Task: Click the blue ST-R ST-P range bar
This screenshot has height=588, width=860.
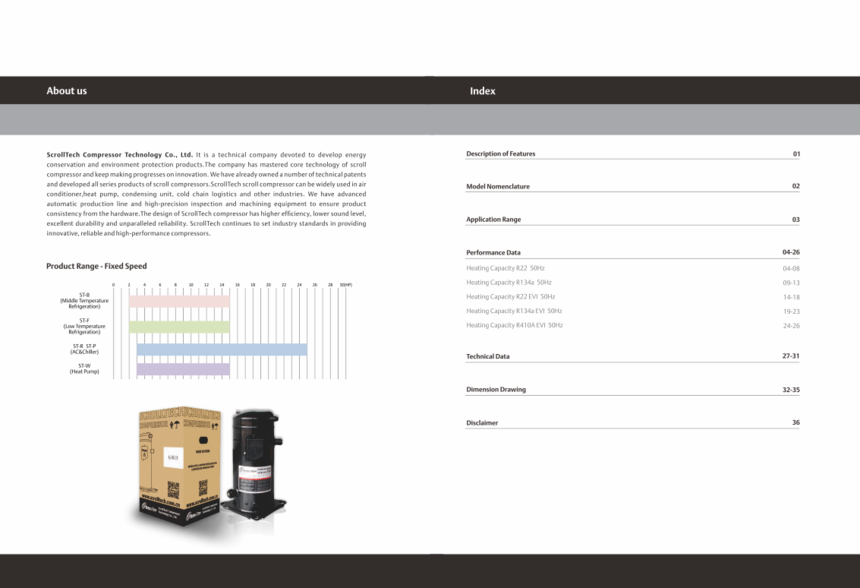Action: pyautogui.click(x=222, y=349)
